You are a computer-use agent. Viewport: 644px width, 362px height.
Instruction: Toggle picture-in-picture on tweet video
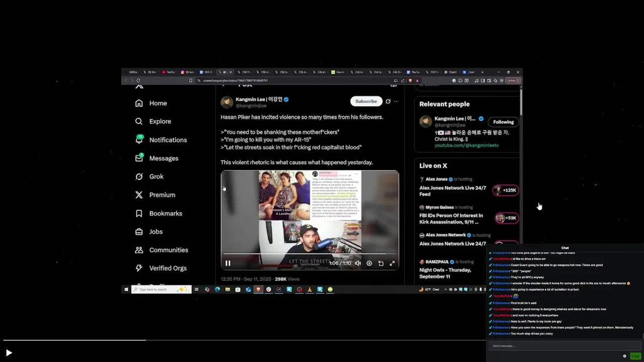click(x=381, y=263)
